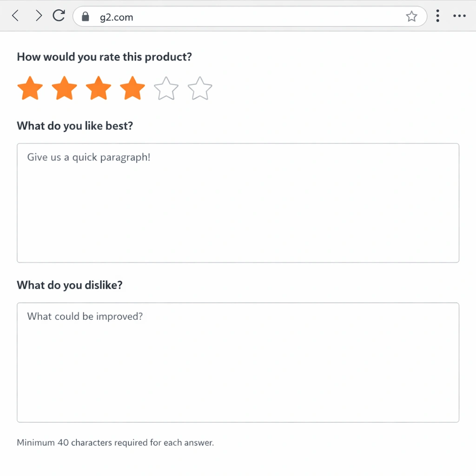Screen dimensions: 476x476
Task: Go back to the previous page
Action: click(16, 16)
